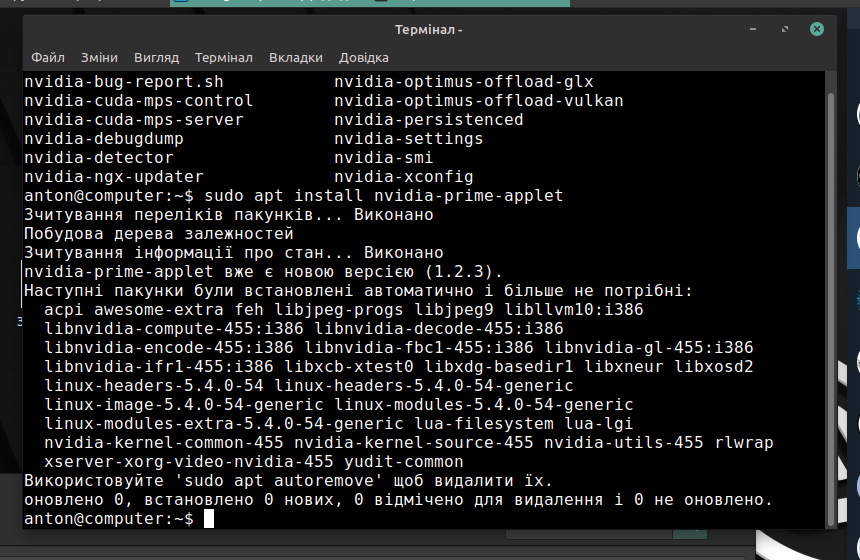Image resolution: width=860 pixels, height=560 pixels.
Task: Click the package libxosd2
Action: coord(714,367)
